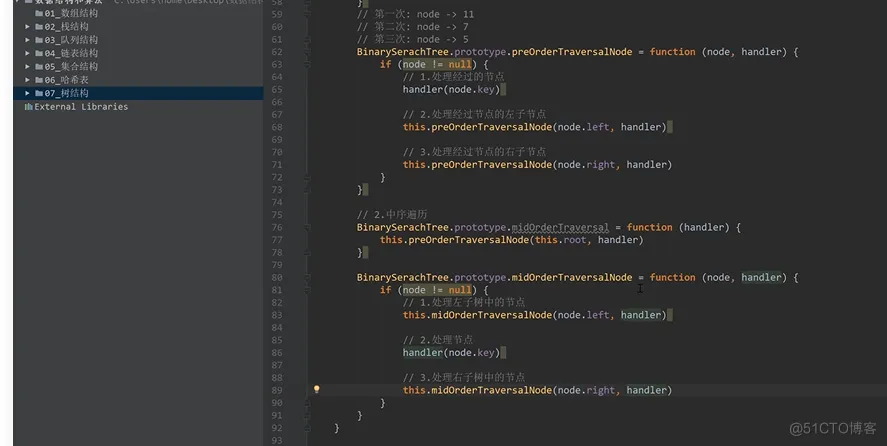The height and width of the screenshot is (446, 887).
Task: Expand the 06_哈希表 folder arrow
Action: click(27, 80)
